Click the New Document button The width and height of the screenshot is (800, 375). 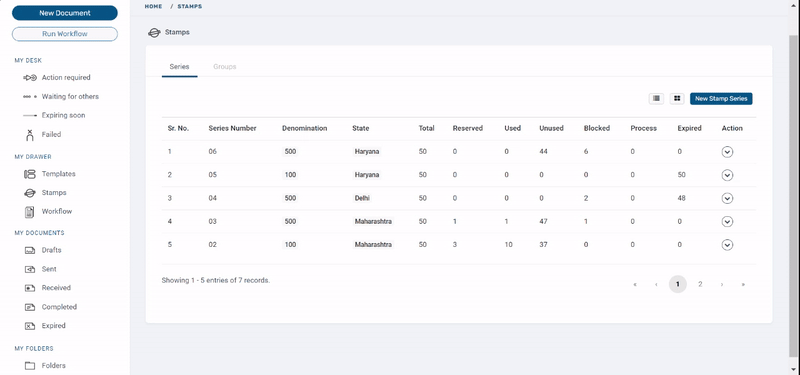[65, 13]
